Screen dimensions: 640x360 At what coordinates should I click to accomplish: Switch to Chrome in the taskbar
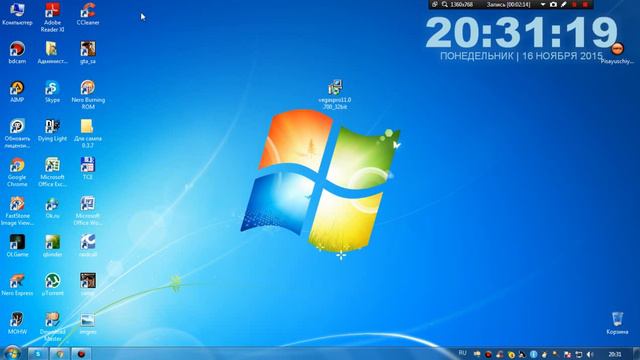[60, 353]
